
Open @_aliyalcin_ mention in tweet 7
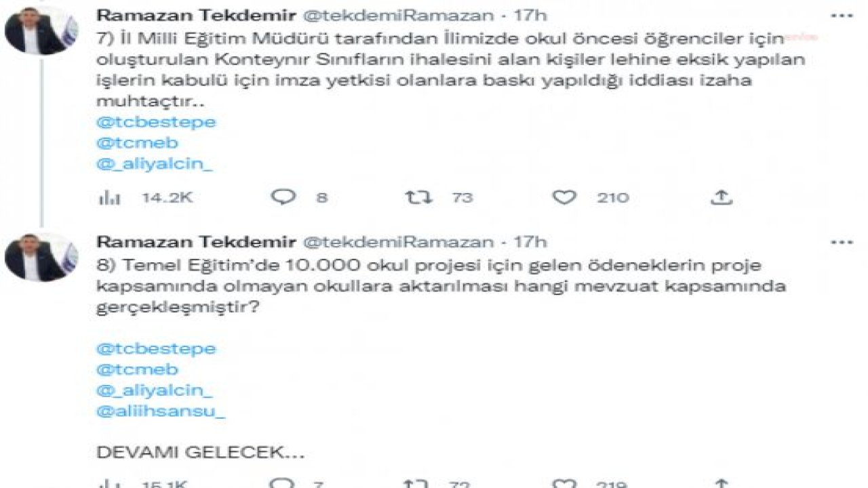point(155,165)
